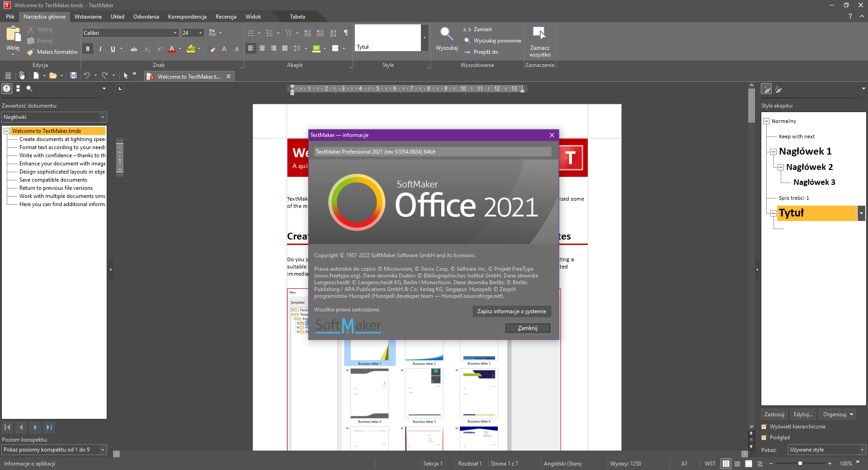Click the new document icon
The width and height of the screenshot is (868, 470).
point(36,75)
